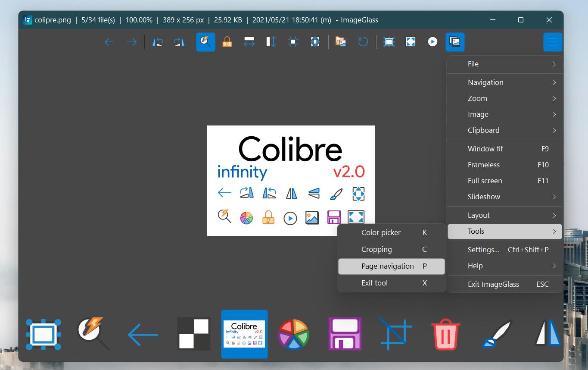588x370 pixels.
Task: Expand the Slideshow submenu
Action: pos(505,197)
